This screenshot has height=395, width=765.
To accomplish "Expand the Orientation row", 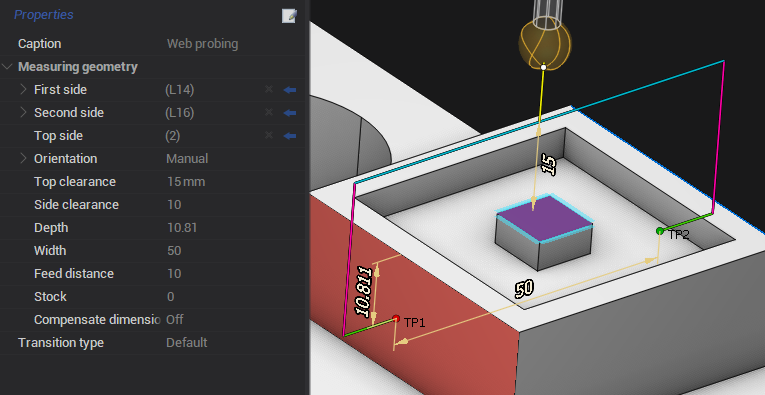I will pos(23,158).
